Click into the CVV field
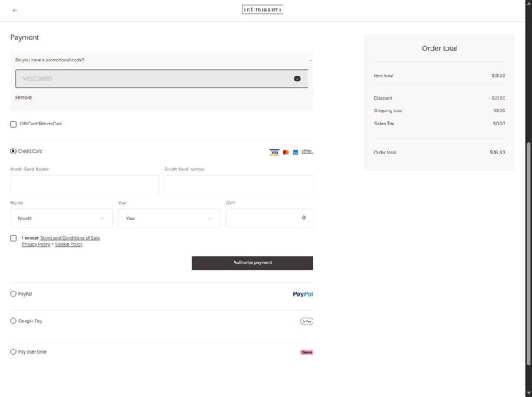 coord(269,218)
